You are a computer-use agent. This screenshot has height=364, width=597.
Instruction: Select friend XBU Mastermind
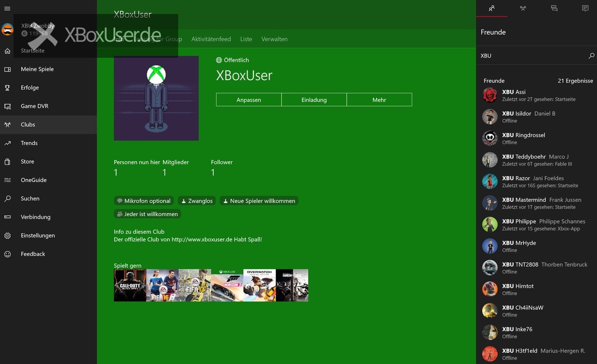[536, 203]
